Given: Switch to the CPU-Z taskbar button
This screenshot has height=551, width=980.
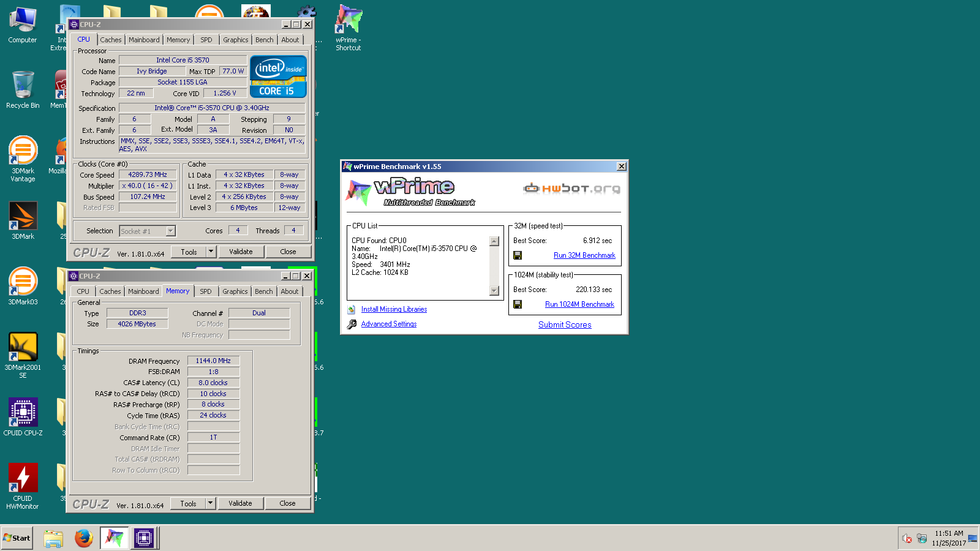Looking at the screenshot, I should click(x=144, y=539).
